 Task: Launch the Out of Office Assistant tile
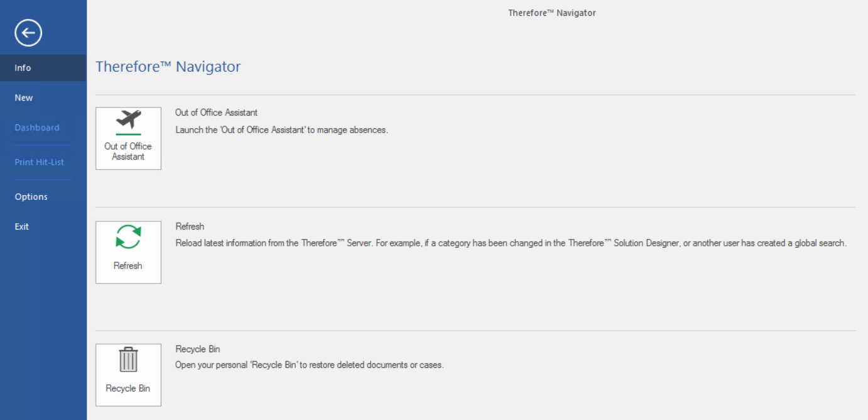128,138
